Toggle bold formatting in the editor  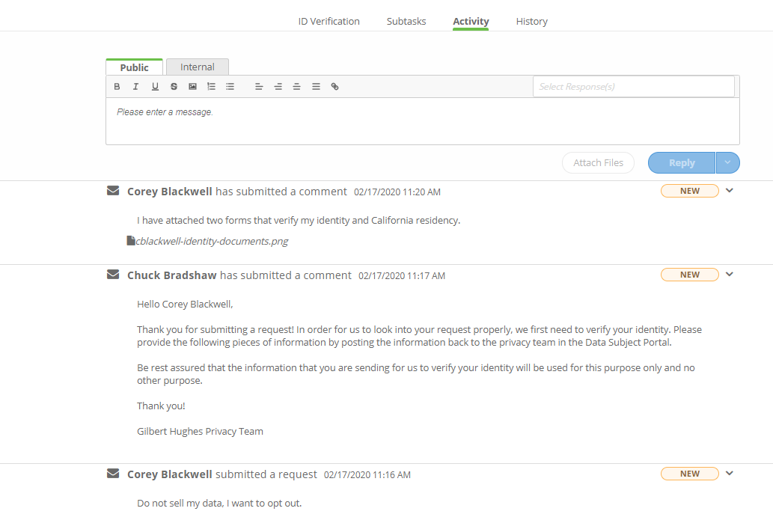(117, 87)
